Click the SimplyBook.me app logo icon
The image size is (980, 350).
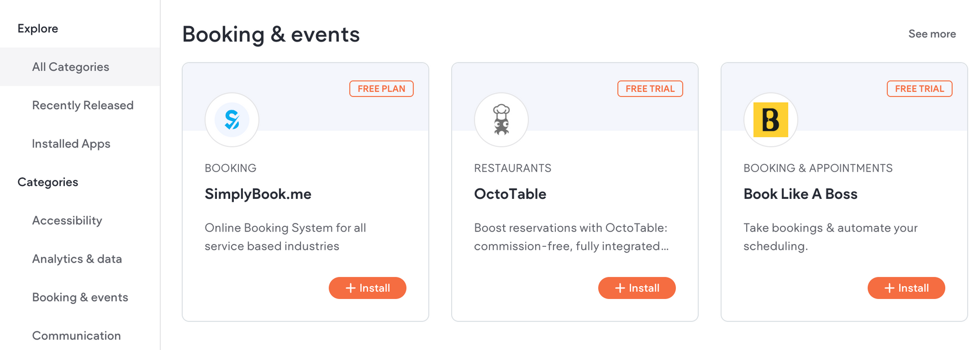232,120
